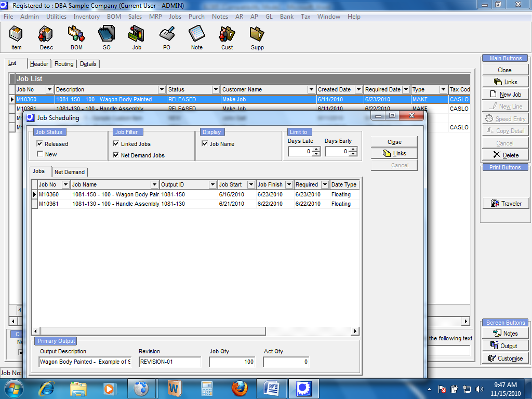Click the Traveler print button

pyautogui.click(x=504, y=203)
